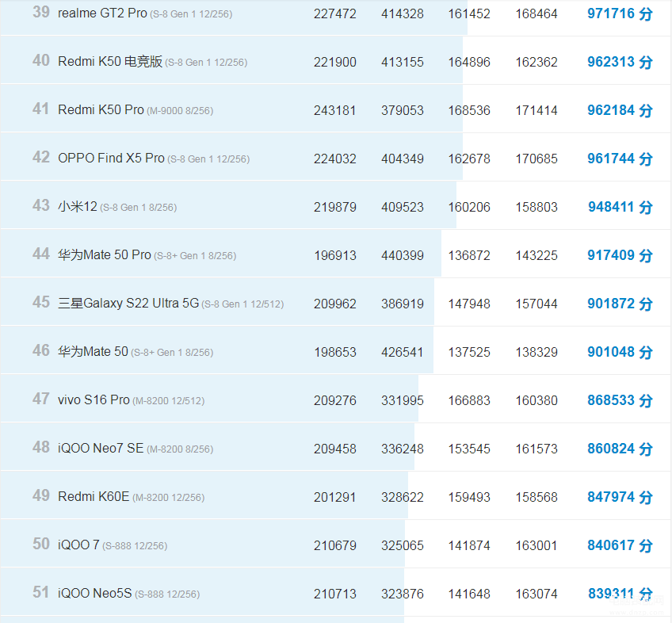Click total score 948411 分

pos(620,207)
